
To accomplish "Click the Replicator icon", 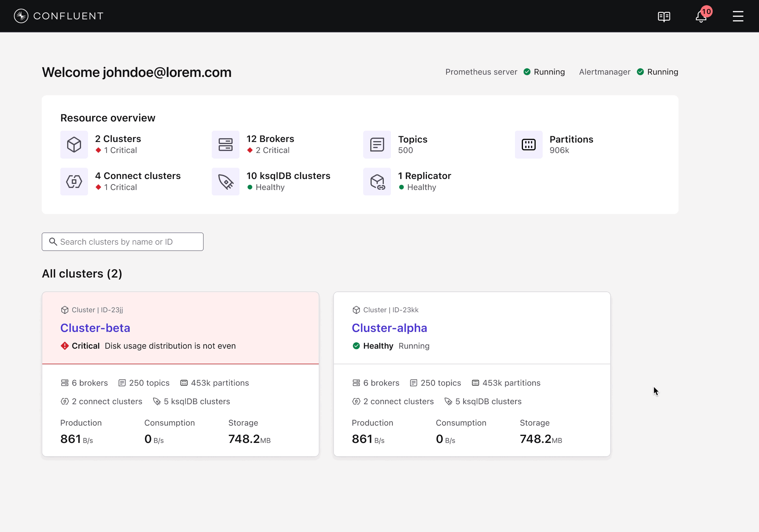I will pos(377,181).
